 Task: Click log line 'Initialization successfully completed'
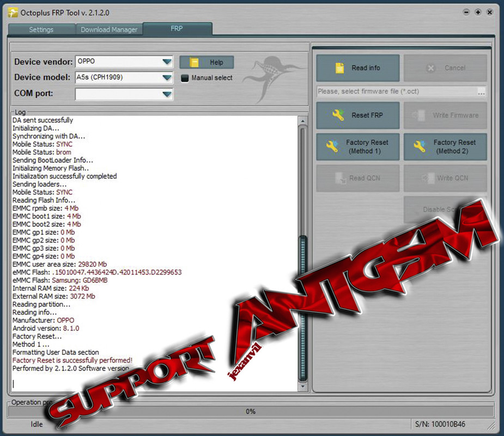click(x=65, y=176)
